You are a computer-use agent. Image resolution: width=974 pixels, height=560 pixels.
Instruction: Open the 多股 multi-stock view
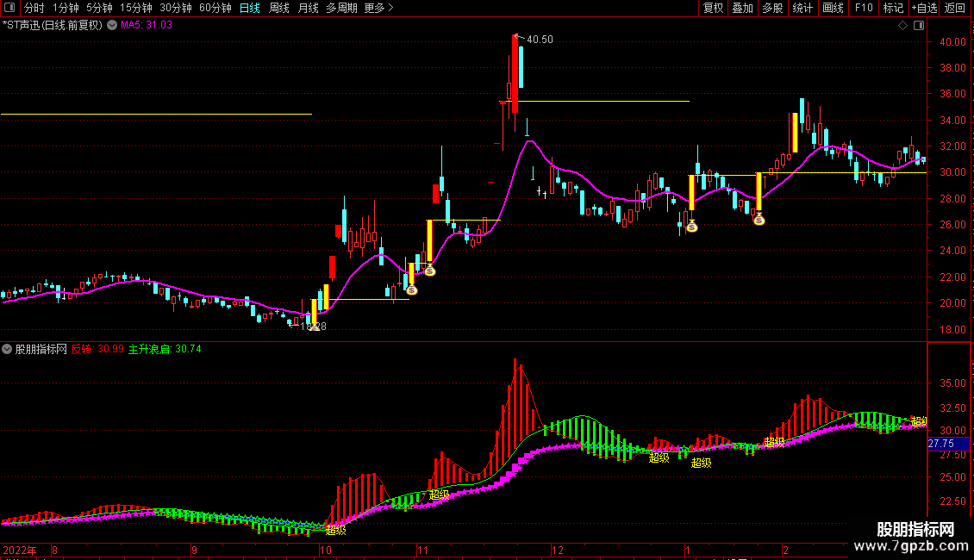773,8
